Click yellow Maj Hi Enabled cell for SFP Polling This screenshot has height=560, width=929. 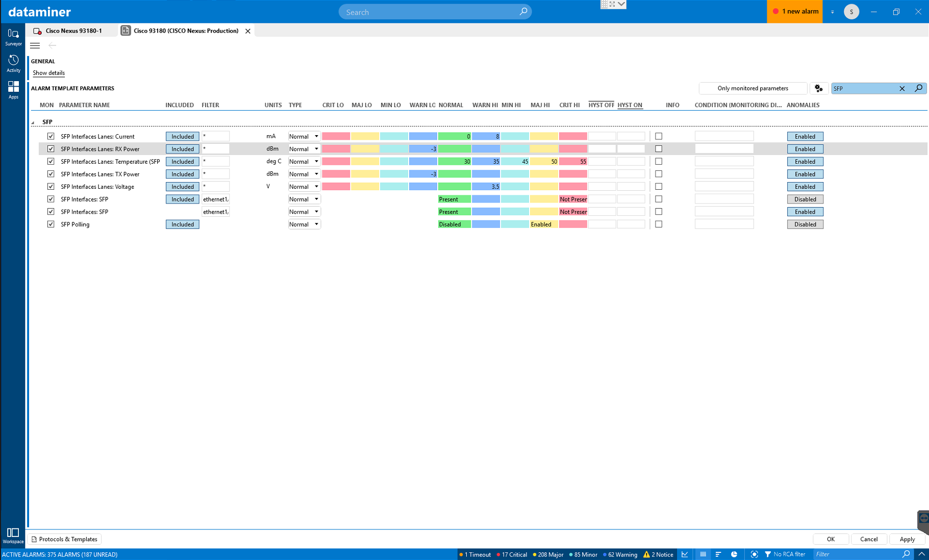(x=543, y=224)
